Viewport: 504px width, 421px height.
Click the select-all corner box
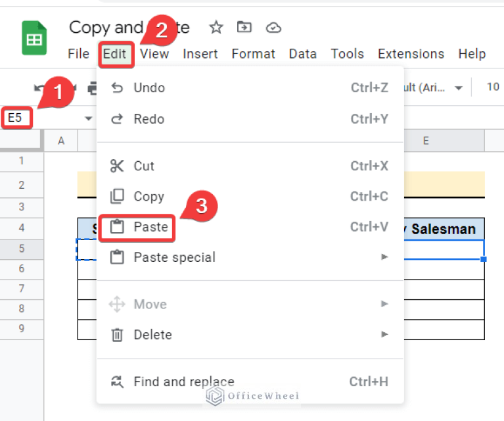(22, 140)
